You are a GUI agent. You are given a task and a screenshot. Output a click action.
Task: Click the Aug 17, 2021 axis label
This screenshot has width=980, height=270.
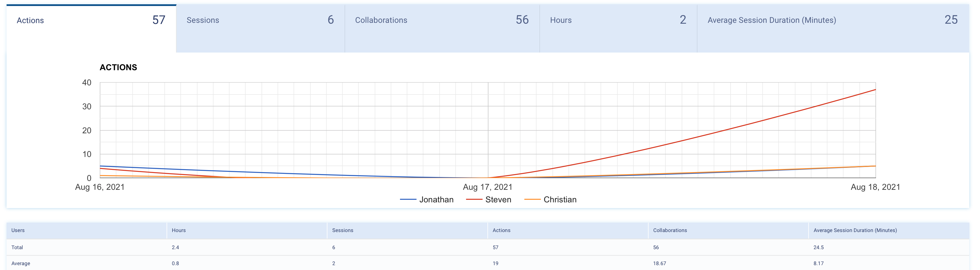(x=487, y=187)
